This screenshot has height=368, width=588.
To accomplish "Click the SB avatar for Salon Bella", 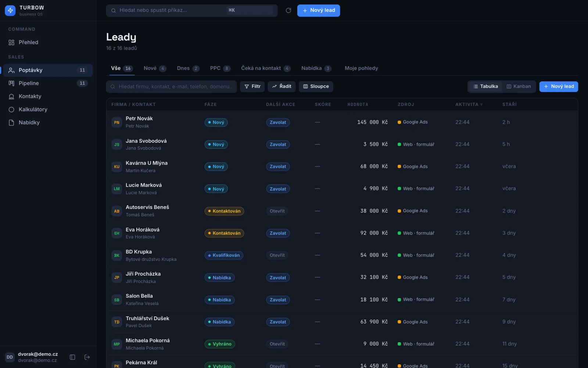I will coord(116,300).
